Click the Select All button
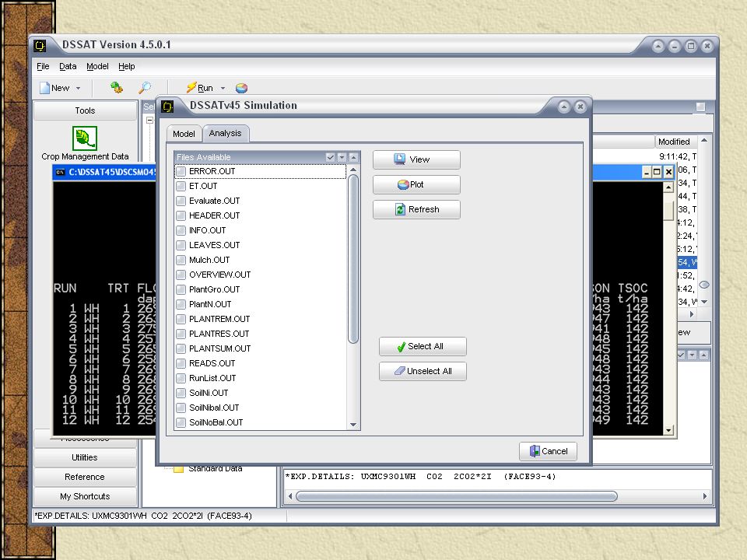Image resolution: width=747 pixels, height=560 pixels. (423, 346)
